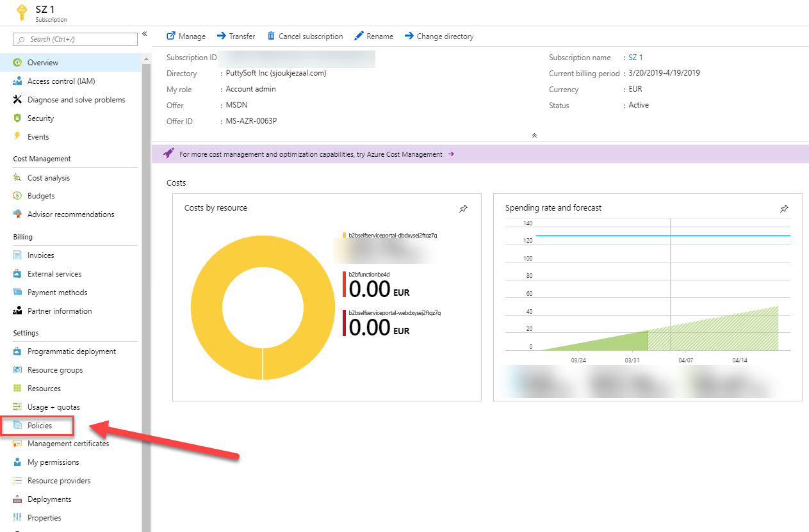809x532 pixels.
Task: Click the Active status value
Action: coord(639,105)
